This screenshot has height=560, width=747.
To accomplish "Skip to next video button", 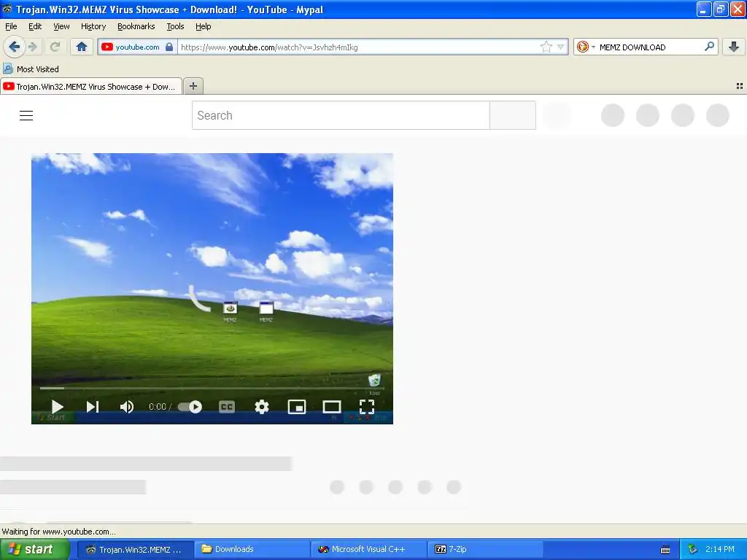I will (x=93, y=407).
